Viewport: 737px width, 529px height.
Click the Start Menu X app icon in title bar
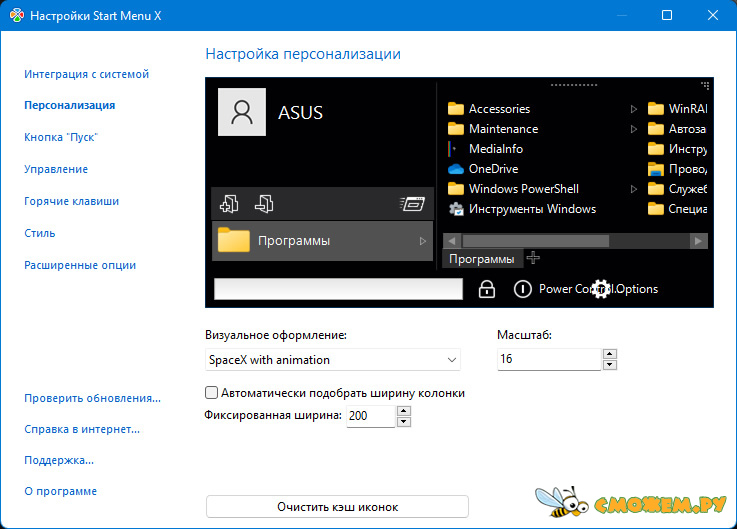click(17, 16)
